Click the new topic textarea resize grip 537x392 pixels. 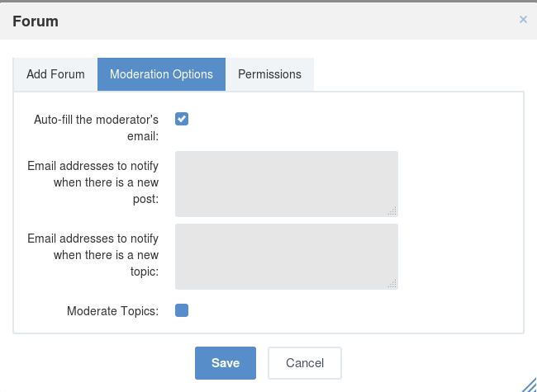392,284
